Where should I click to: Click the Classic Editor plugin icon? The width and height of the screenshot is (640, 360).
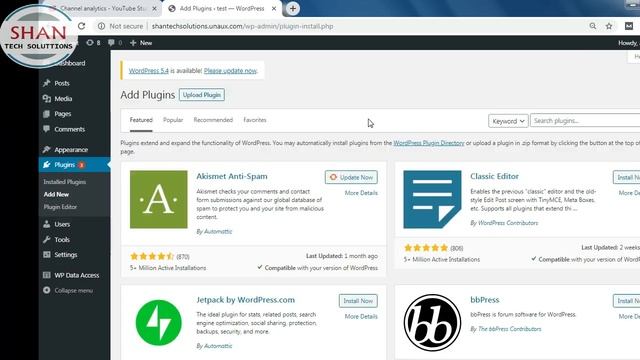pos(432,199)
